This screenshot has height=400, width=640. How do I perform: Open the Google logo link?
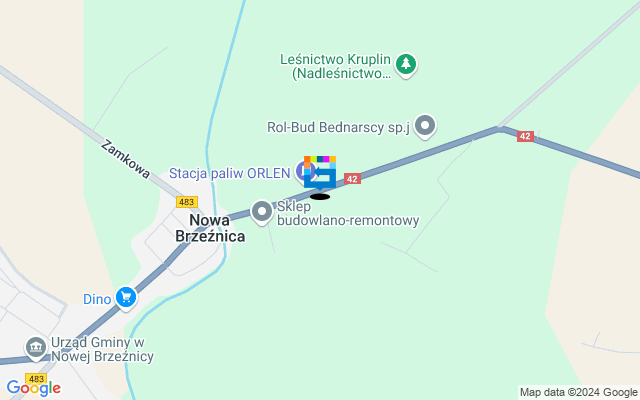[x=33, y=388]
